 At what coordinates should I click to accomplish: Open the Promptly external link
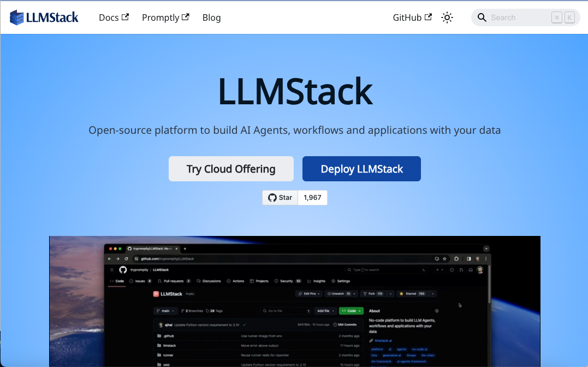pyautogui.click(x=165, y=17)
